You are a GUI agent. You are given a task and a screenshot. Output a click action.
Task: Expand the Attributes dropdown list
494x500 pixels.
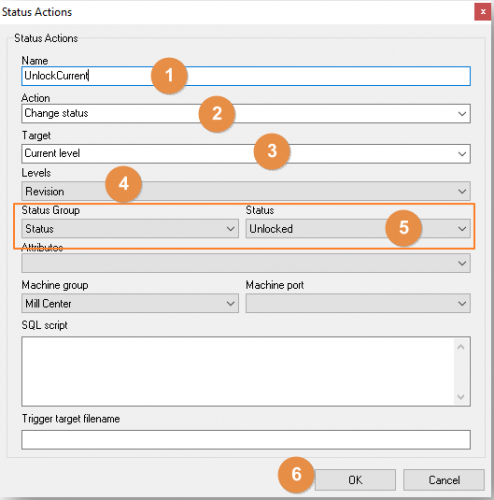pyautogui.click(x=246, y=263)
